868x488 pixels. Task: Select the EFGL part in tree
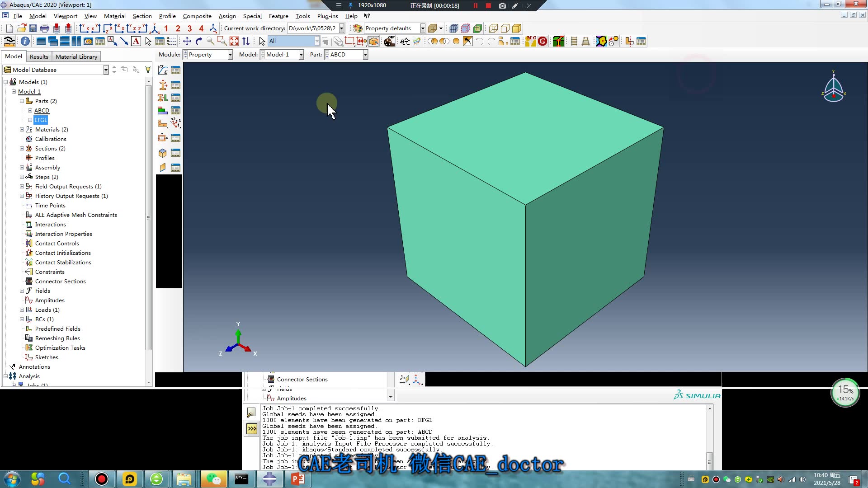41,120
